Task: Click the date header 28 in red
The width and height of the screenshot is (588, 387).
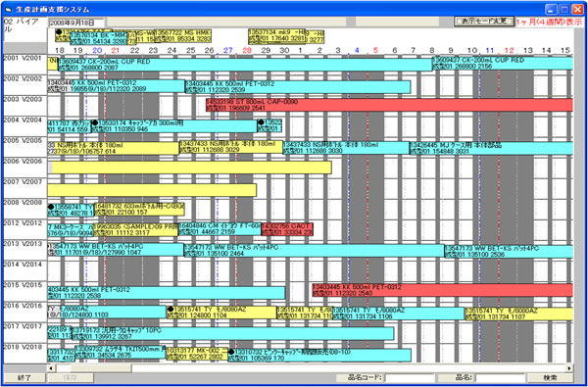Action: point(247,50)
